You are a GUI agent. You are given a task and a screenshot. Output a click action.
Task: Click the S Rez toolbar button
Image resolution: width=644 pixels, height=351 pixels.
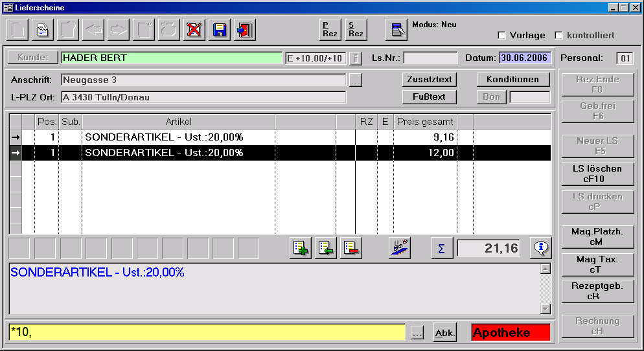(355, 30)
